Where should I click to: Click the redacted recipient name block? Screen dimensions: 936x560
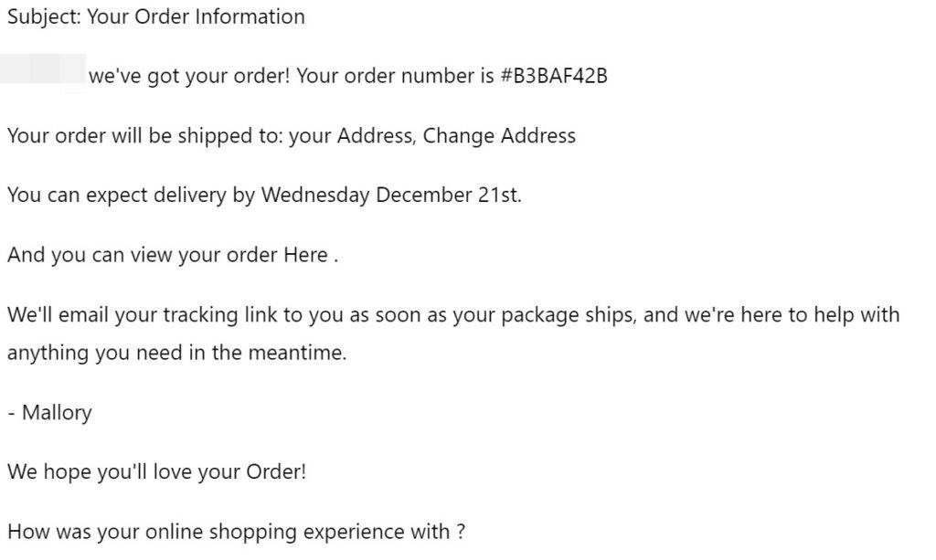(x=43, y=73)
